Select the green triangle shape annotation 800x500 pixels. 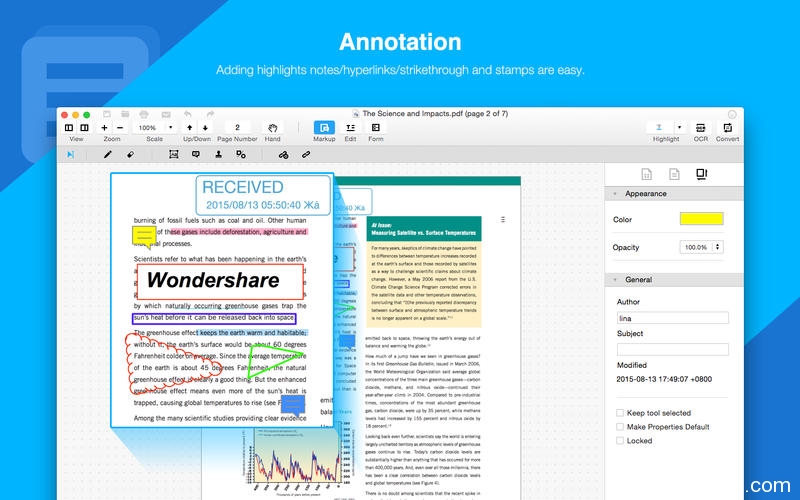(274, 361)
